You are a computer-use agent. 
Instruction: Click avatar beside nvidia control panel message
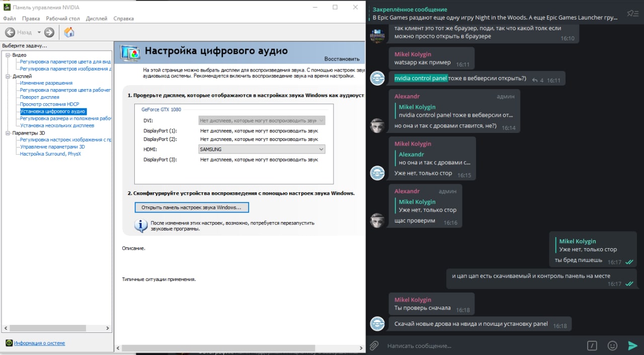tap(377, 78)
